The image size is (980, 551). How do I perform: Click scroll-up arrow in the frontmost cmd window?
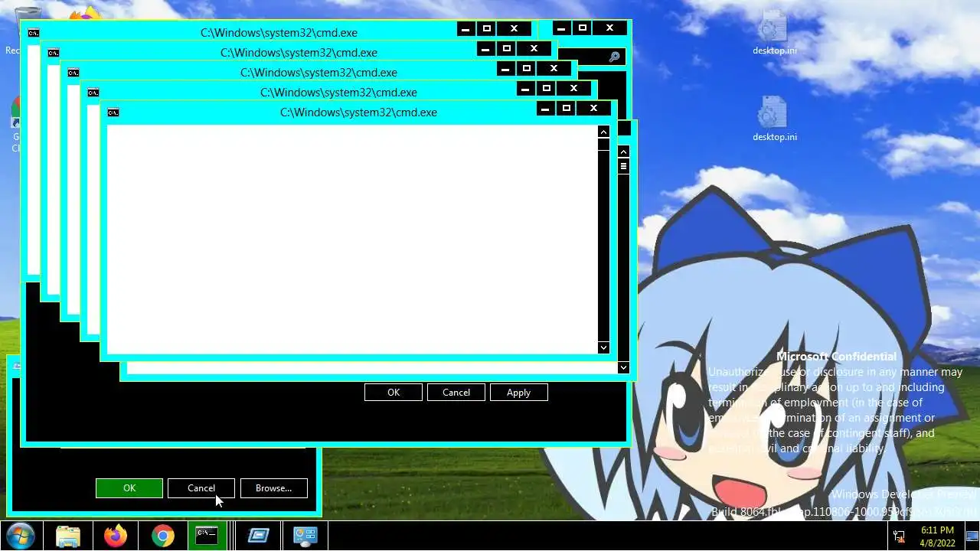[603, 132]
